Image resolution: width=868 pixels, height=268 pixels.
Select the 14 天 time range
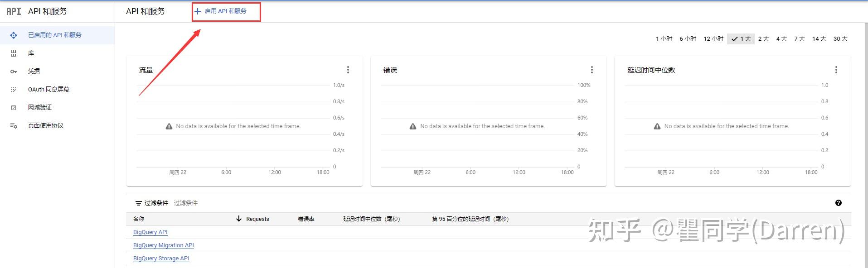point(820,39)
